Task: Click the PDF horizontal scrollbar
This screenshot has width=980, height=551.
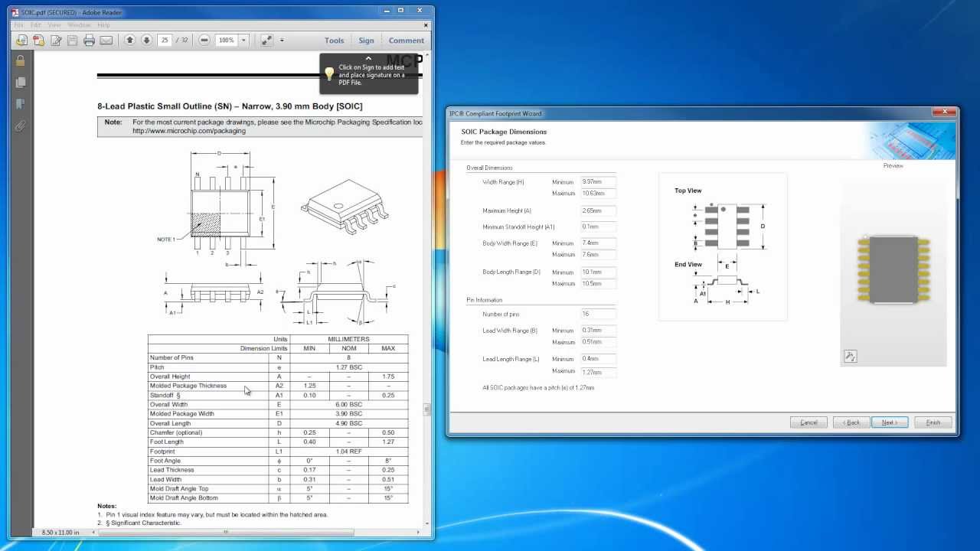Action: [x=226, y=532]
